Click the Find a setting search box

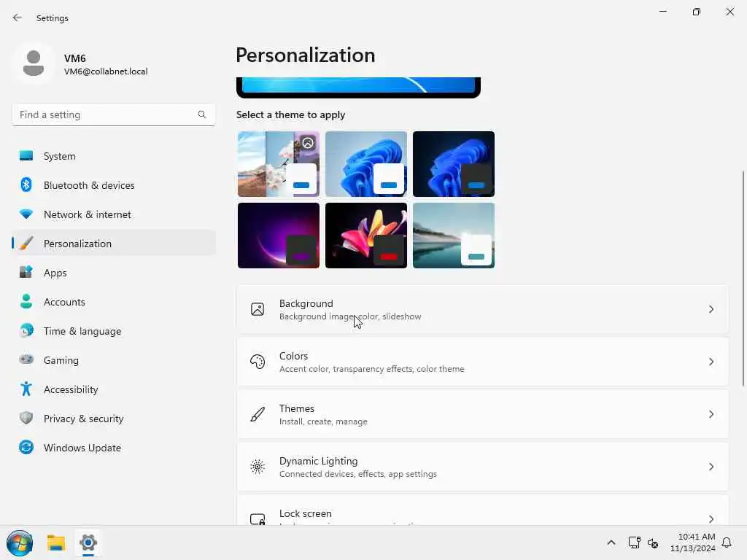113,114
